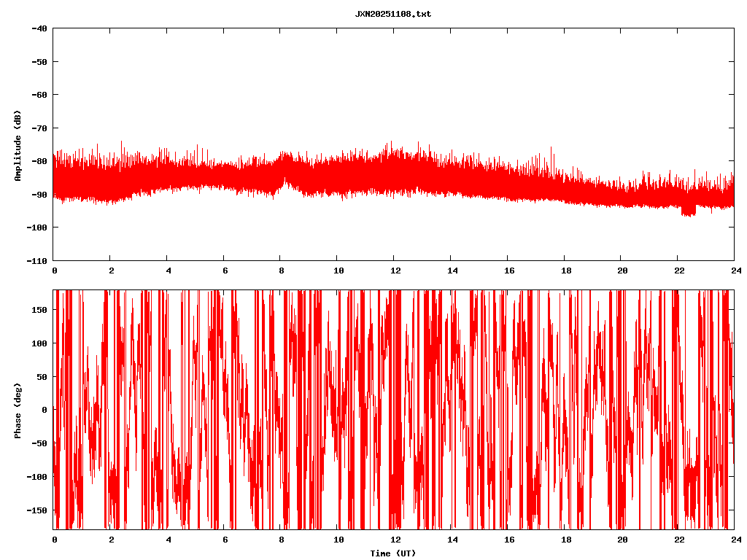This screenshot has width=747, height=560.
Task: Click the -150 tick on phase axis
Action: (37, 510)
